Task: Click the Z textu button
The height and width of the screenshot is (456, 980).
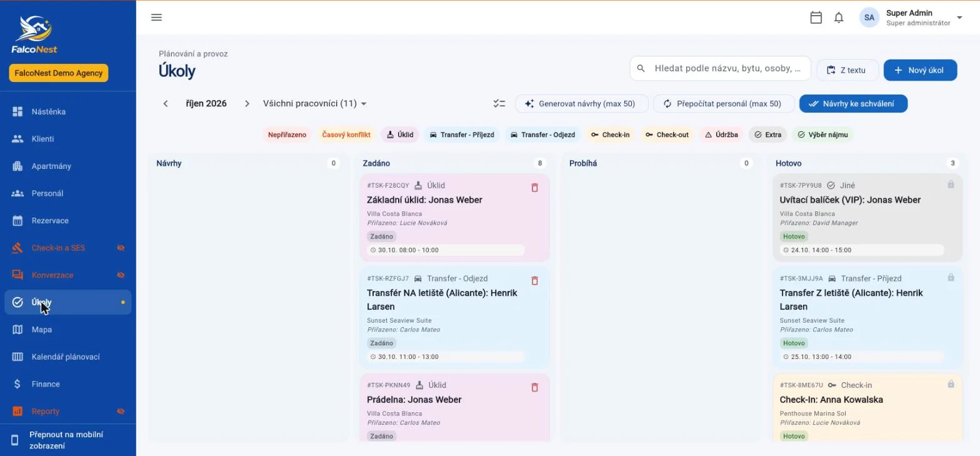Action: click(847, 70)
